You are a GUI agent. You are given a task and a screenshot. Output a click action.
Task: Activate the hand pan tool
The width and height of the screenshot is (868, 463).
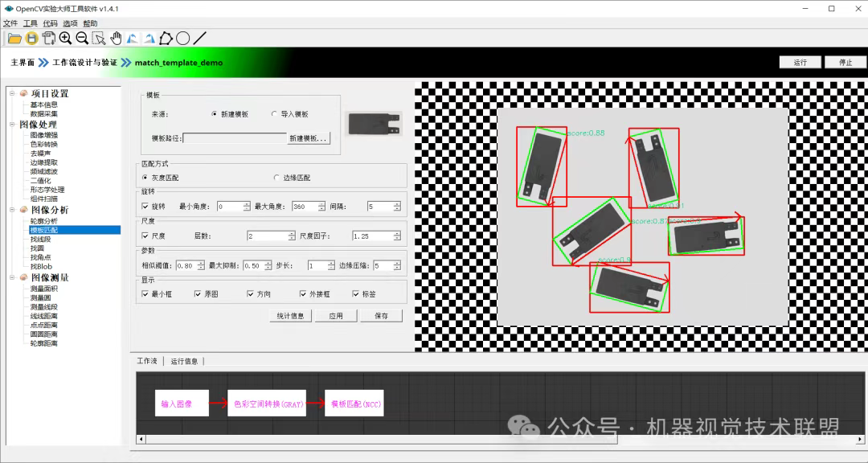(x=117, y=38)
